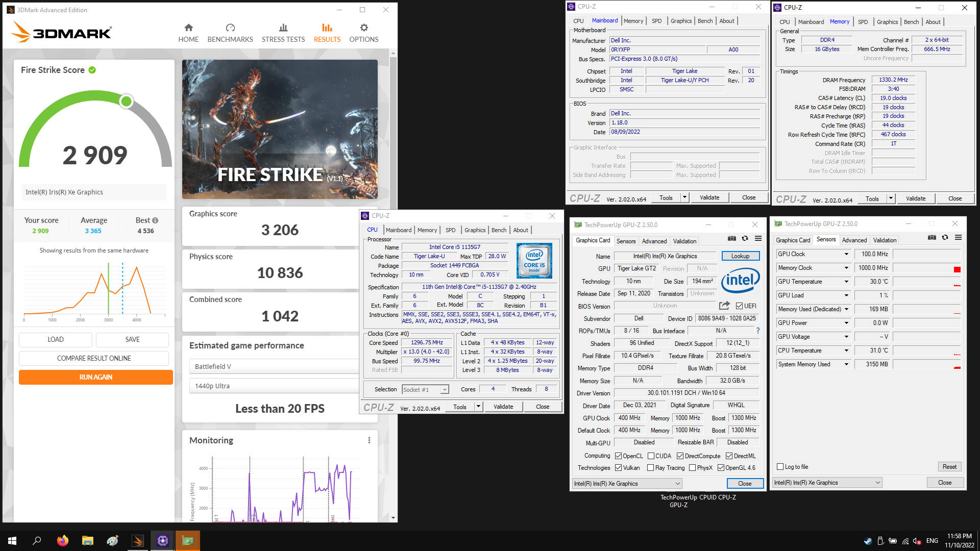
Task: Expand the GPU Load sensor dropdown
Action: tap(846, 295)
